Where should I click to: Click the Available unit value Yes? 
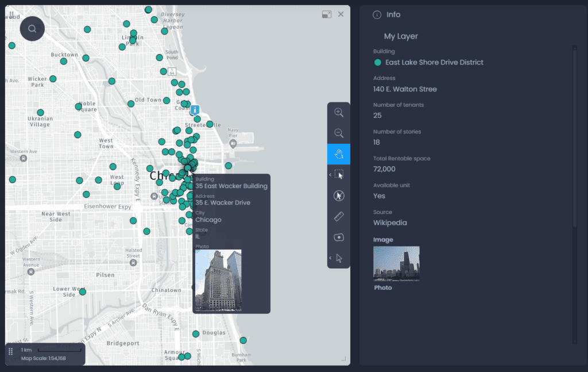(379, 196)
